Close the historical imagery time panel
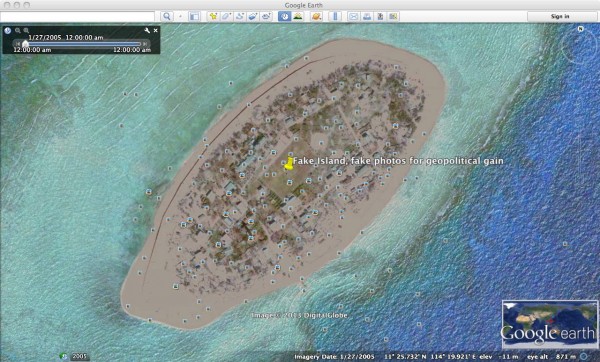The height and width of the screenshot is (362, 600). click(x=156, y=30)
